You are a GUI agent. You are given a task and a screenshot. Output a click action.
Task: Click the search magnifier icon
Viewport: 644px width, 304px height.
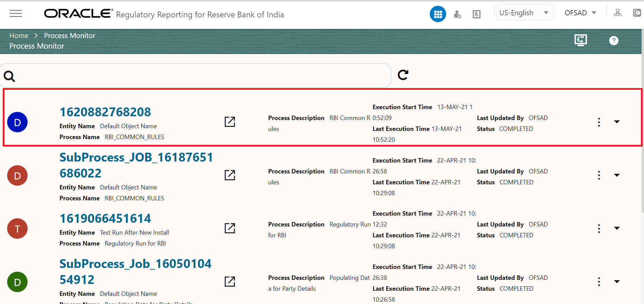(9, 76)
